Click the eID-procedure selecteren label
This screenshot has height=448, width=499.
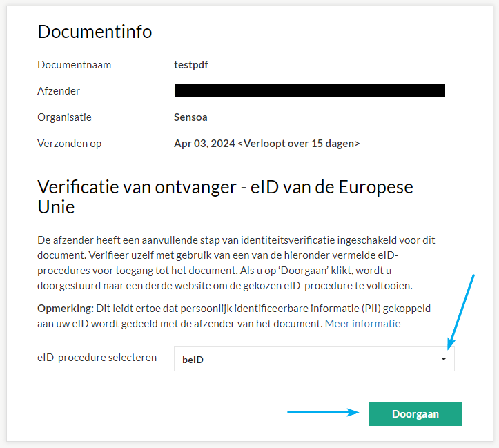(97, 358)
